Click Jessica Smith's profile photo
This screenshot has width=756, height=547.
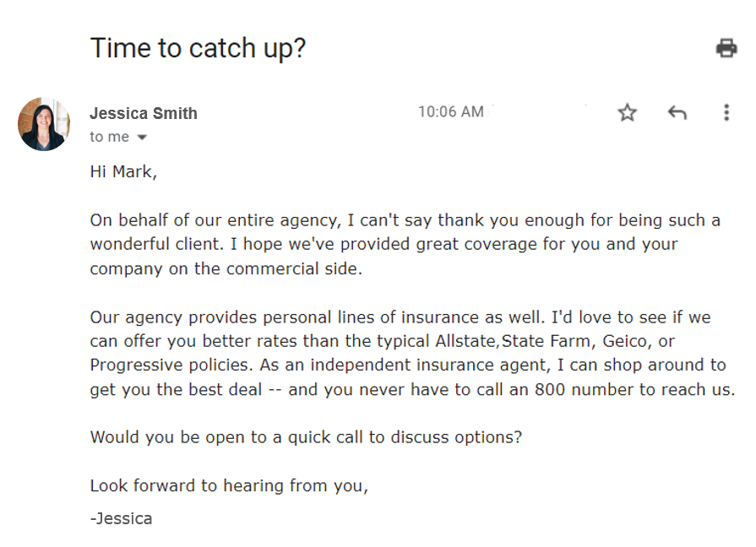[x=43, y=124]
